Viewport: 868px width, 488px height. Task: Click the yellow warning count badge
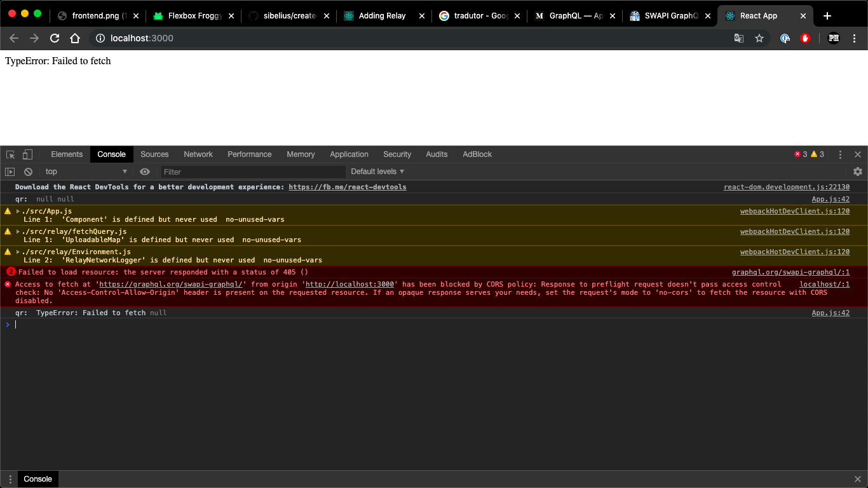click(818, 154)
